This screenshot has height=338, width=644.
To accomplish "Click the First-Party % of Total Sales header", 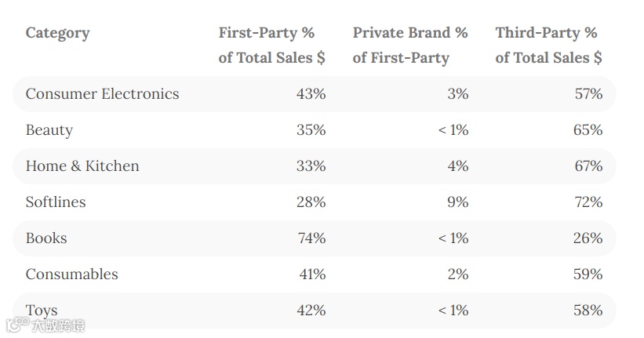I will pyautogui.click(x=272, y=45).
